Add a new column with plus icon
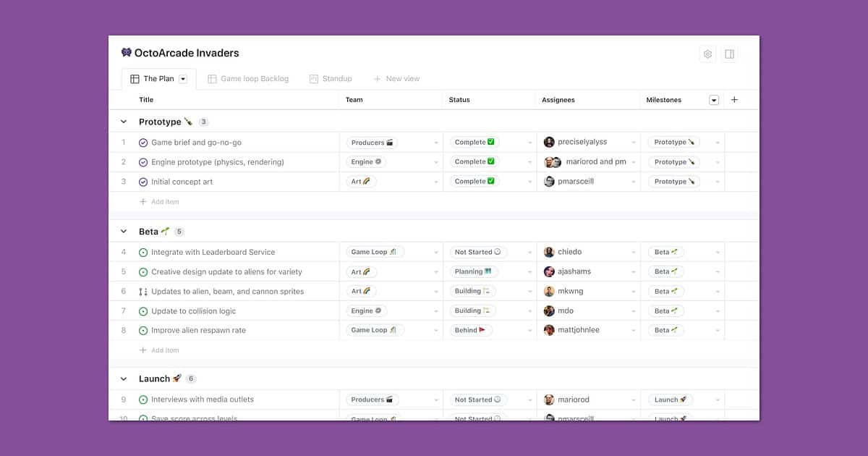This screenshot has width=868, height=456. pos(734,100)
